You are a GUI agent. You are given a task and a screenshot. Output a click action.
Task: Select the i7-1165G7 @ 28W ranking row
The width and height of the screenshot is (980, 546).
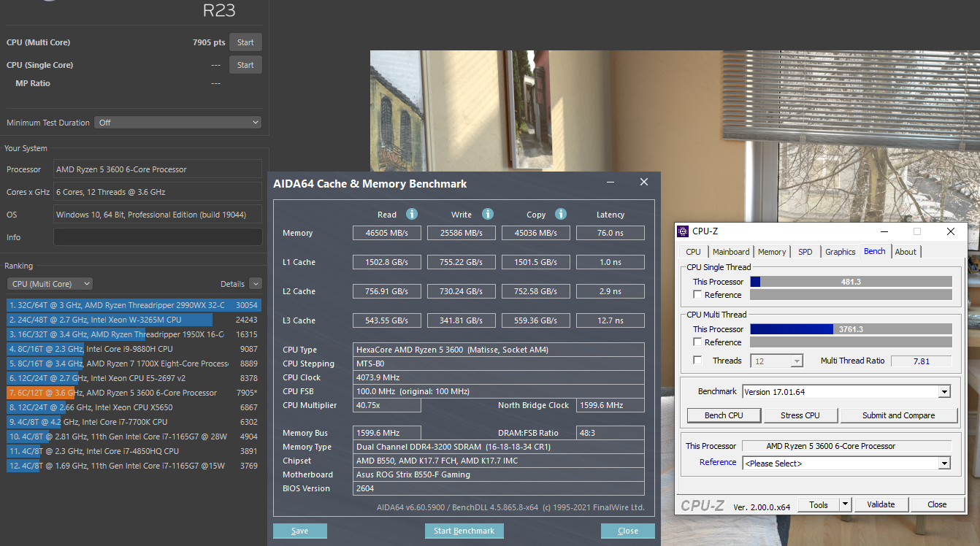[x=134, y=437]
